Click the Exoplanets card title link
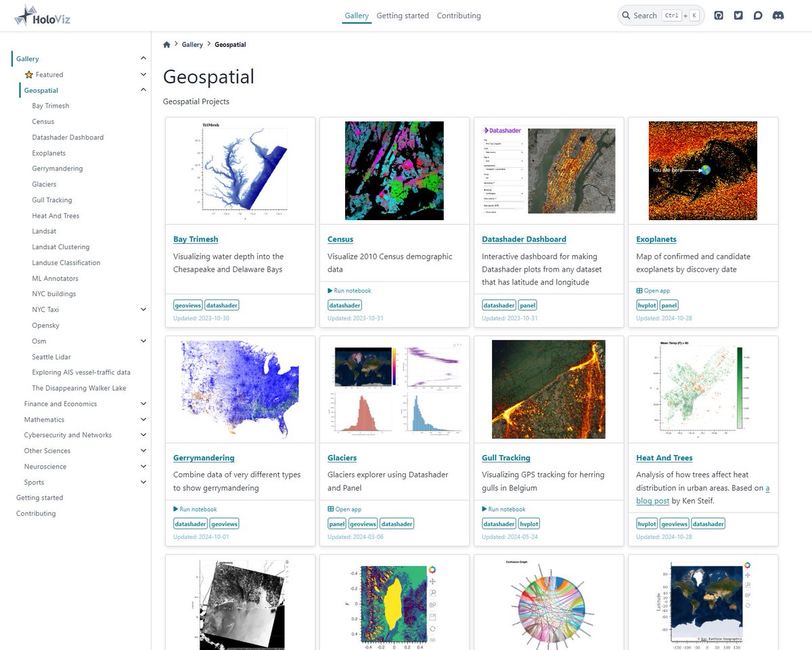The image size is (812, 650). point(656,239)
